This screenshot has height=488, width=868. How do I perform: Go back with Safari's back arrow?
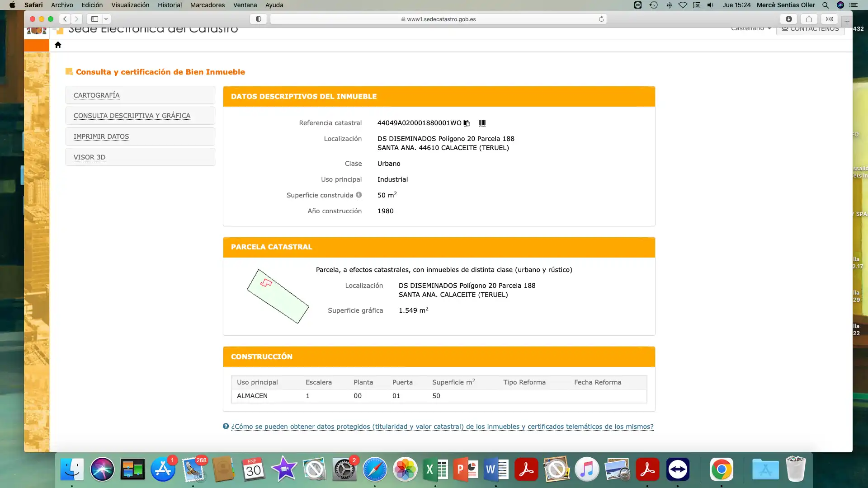pyautogui.click(x=65, y=19)
